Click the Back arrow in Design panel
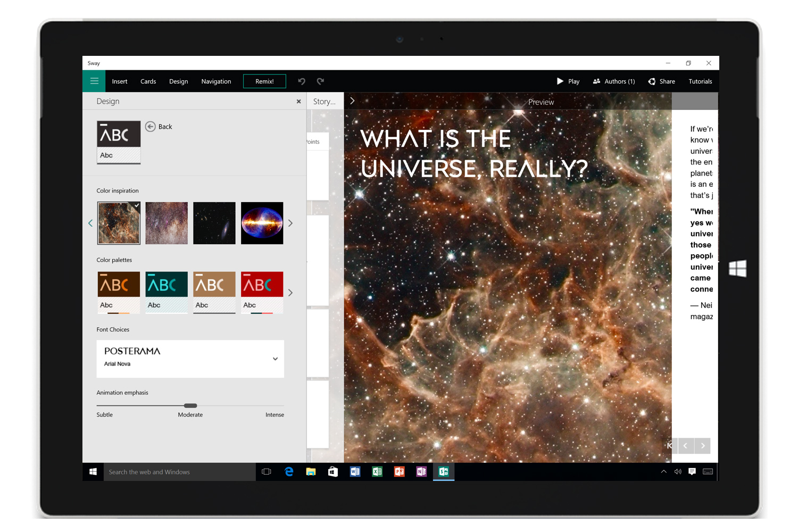This screenshot has width=798, height=532. point(151,127)
